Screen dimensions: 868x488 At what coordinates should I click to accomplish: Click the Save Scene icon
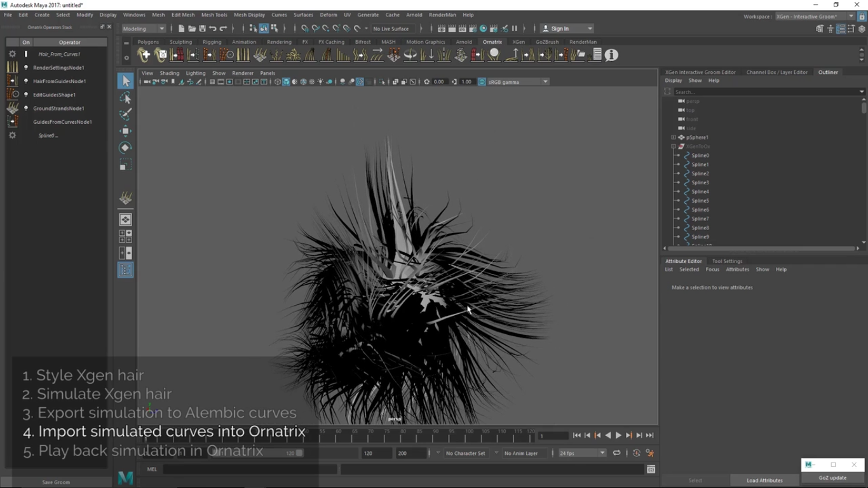tap(202, 29)
